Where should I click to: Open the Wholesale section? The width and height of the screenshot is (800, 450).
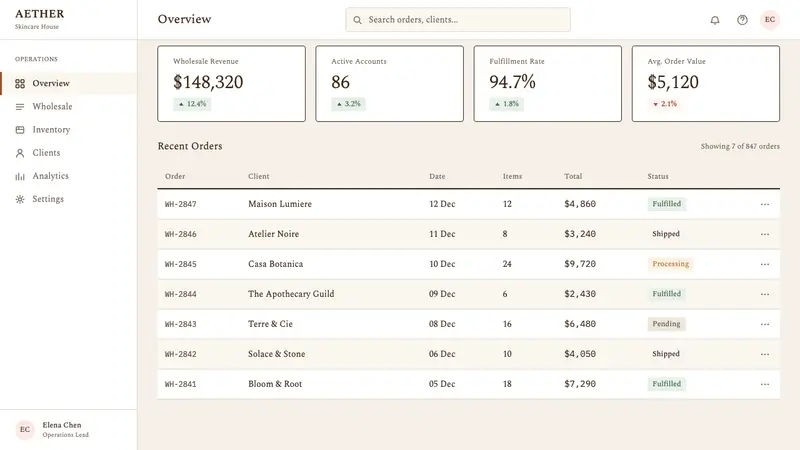pyautogui.click(x=68, y=107)
